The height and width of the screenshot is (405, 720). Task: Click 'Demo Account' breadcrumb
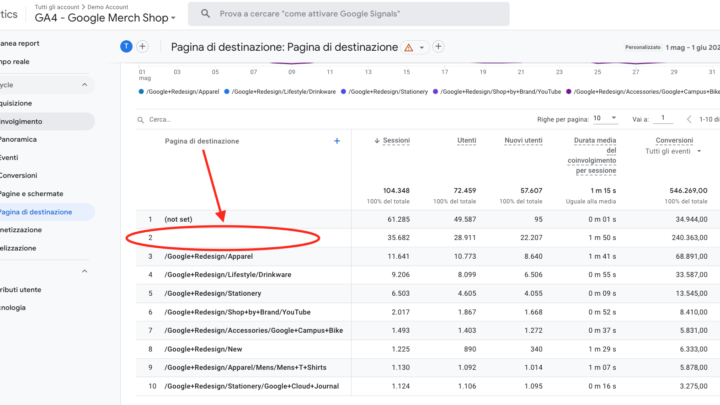pos(108,7)
